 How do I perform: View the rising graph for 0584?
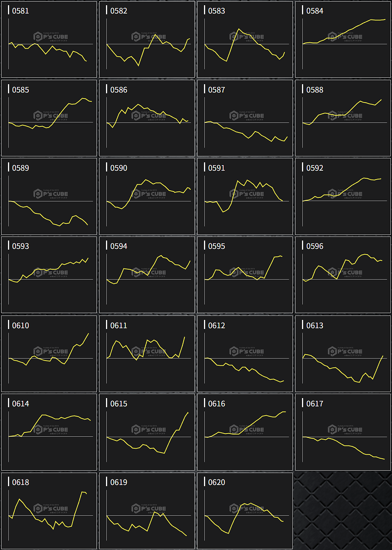(x=343, y=39)
